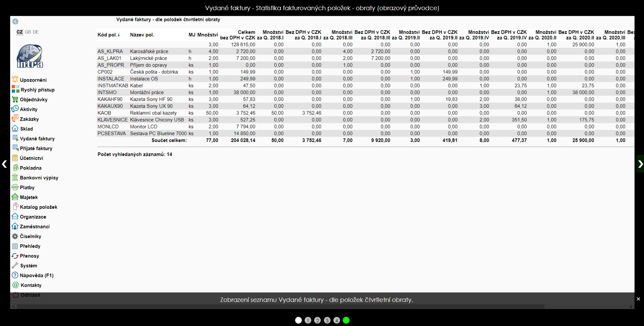644x326 pixels.
Task: Open Objednávky shopping cart icon
Action: (15, 99)
